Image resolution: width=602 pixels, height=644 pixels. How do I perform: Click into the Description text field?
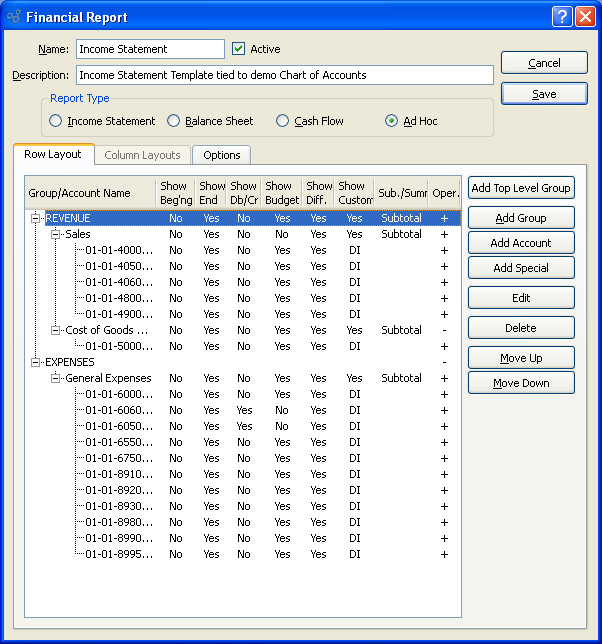(x=285, y=75)
